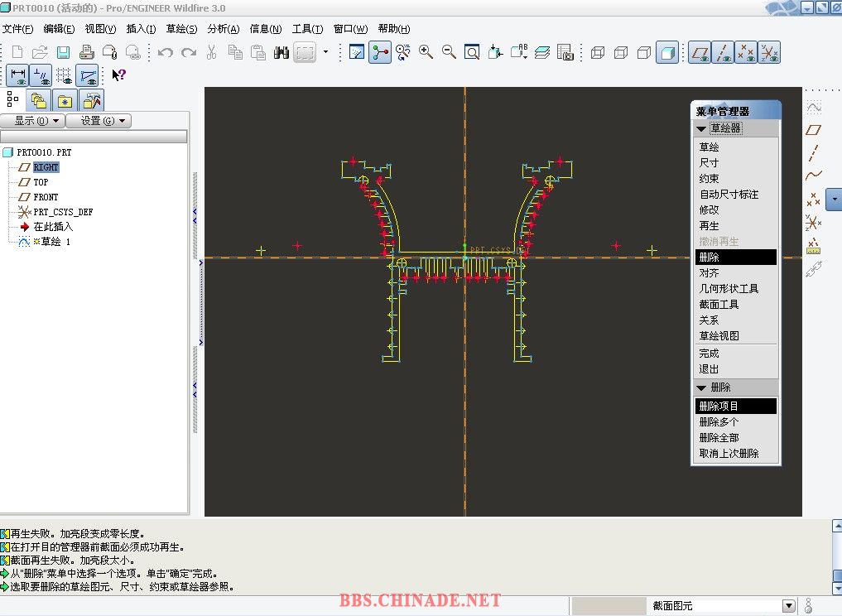Open the Favorites folder tab icon
This screenshot has width=842, height=616.
pyautogui.click(x=65, y=100)
